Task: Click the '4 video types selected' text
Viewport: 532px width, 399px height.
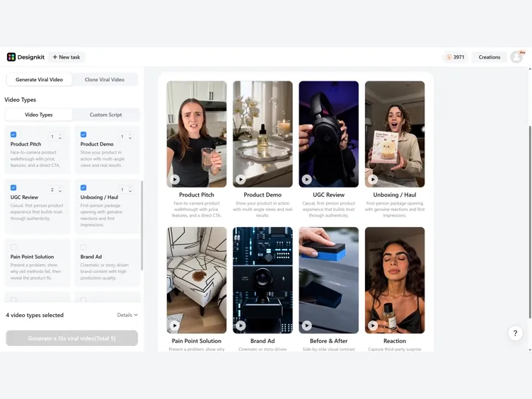Action: 35,316
